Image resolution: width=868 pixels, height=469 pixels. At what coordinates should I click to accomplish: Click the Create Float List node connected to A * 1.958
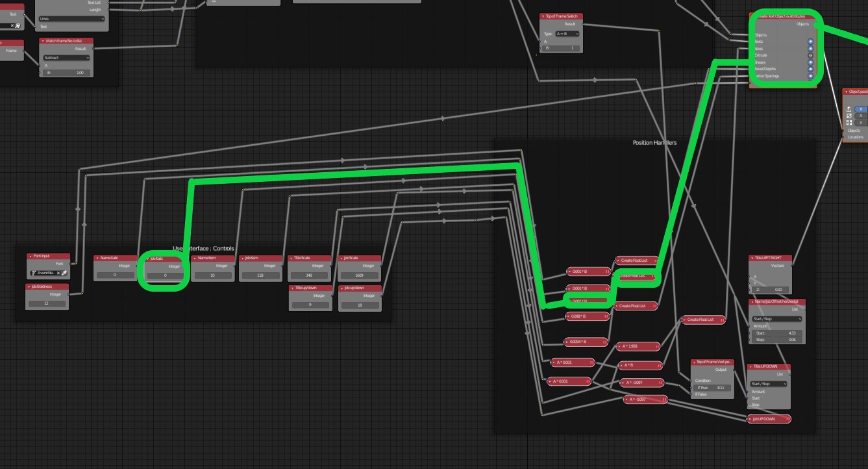point(702,320)
